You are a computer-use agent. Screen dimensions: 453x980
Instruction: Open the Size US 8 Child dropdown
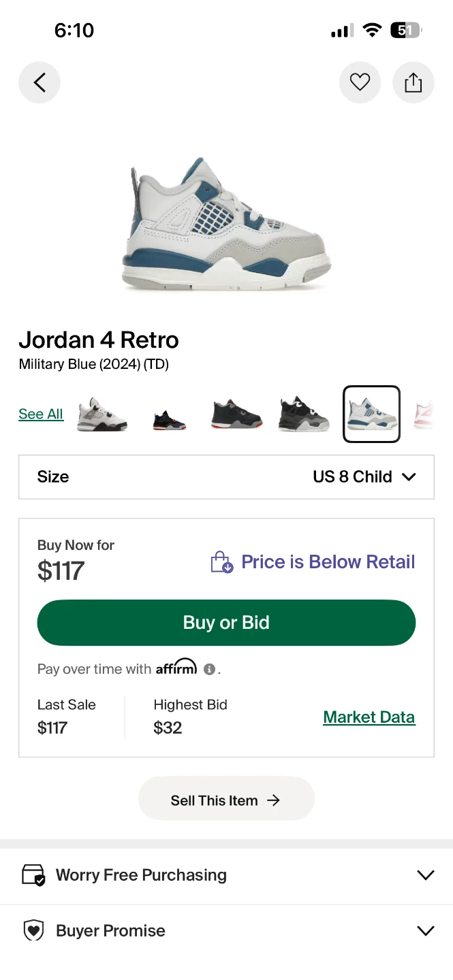click(x=226, y=476)
